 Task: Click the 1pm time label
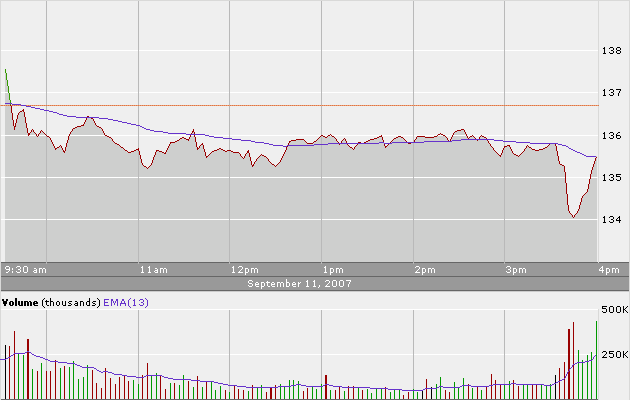333,270
